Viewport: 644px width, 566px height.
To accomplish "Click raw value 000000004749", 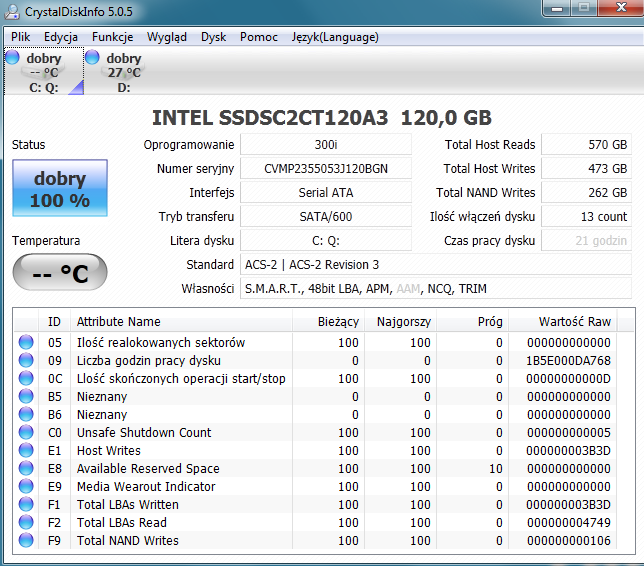I will point(568,522).
